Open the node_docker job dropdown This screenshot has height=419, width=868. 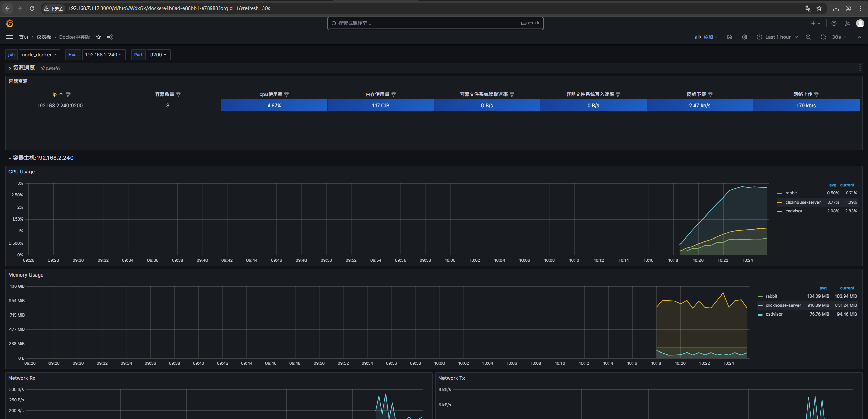[x=39, y=55]
